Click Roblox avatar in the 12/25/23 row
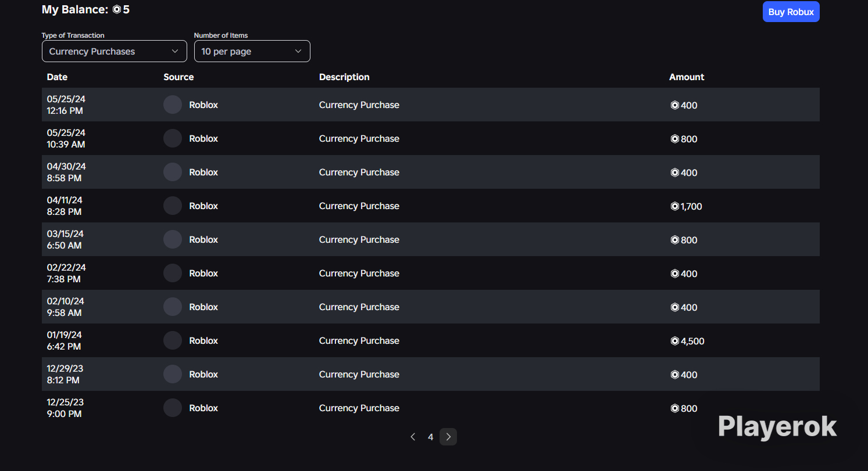This screenshot has height=471, width=868. (173, 408)
